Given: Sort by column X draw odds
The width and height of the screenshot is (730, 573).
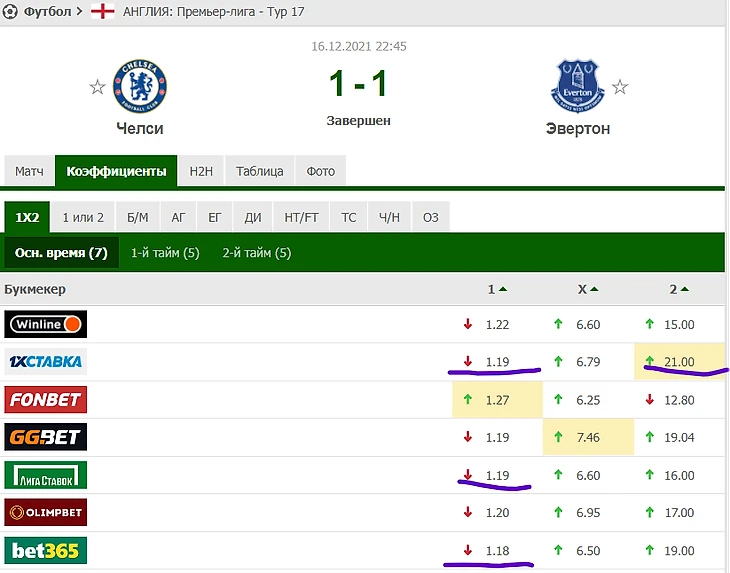Looking at the screenshot, I should tap(587, 289).
